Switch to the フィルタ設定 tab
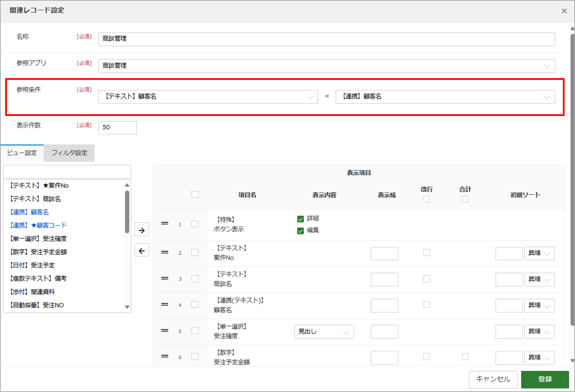Screen dimensions: 575x392 69,153
